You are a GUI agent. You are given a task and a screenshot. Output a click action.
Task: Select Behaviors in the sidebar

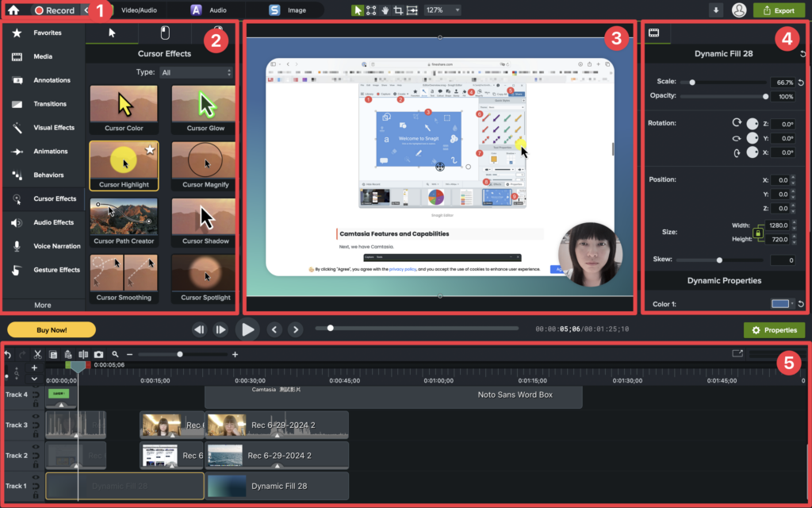44,175
